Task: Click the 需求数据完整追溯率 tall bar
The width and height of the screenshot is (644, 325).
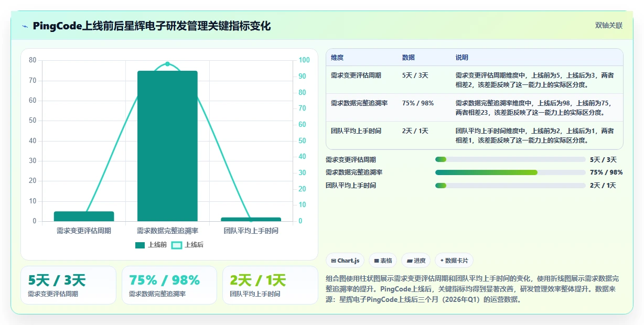Action: pyautogui.click(x=167, y=146)
